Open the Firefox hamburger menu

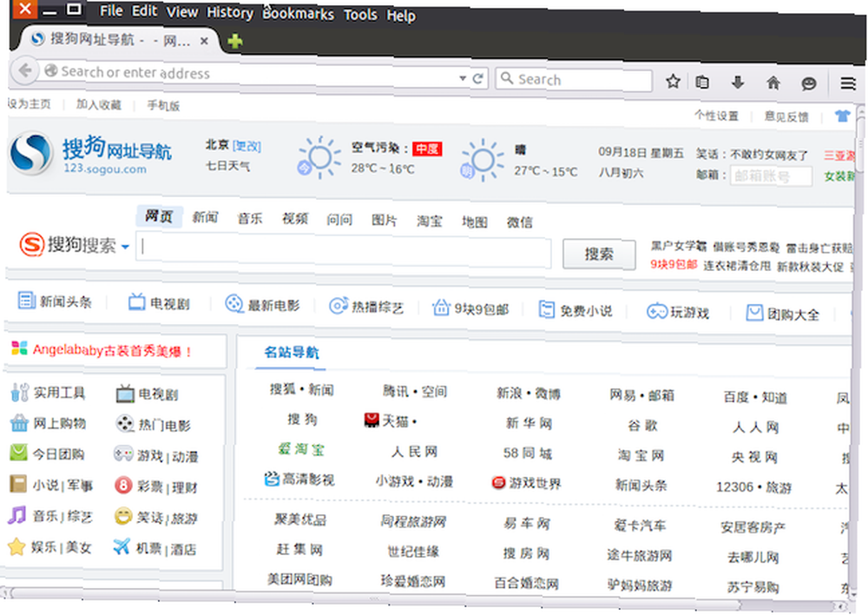pos(847,83)
